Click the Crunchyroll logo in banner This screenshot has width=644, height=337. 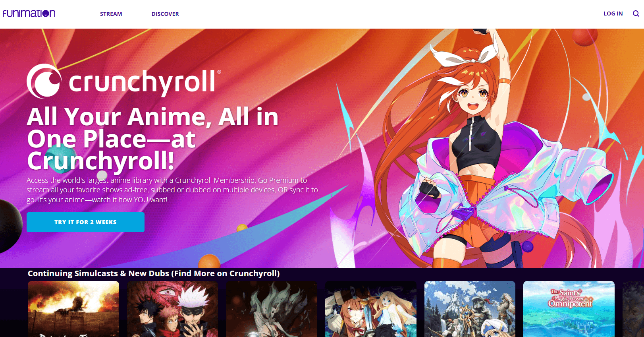tap(124, 81)
